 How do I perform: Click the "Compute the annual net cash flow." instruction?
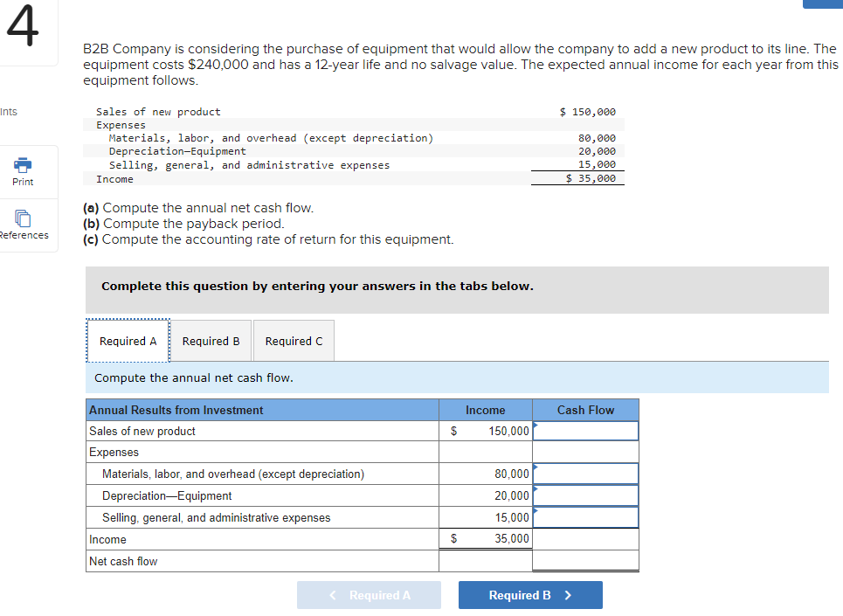(x=194, y=377)
